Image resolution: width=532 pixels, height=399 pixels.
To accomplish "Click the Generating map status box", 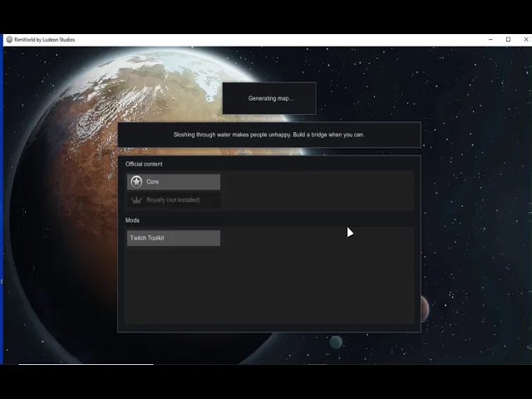I will coord(269,98).
